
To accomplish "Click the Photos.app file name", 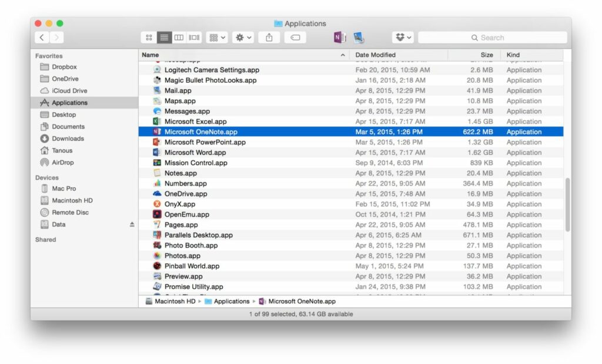I will click(x=182, y=256).
